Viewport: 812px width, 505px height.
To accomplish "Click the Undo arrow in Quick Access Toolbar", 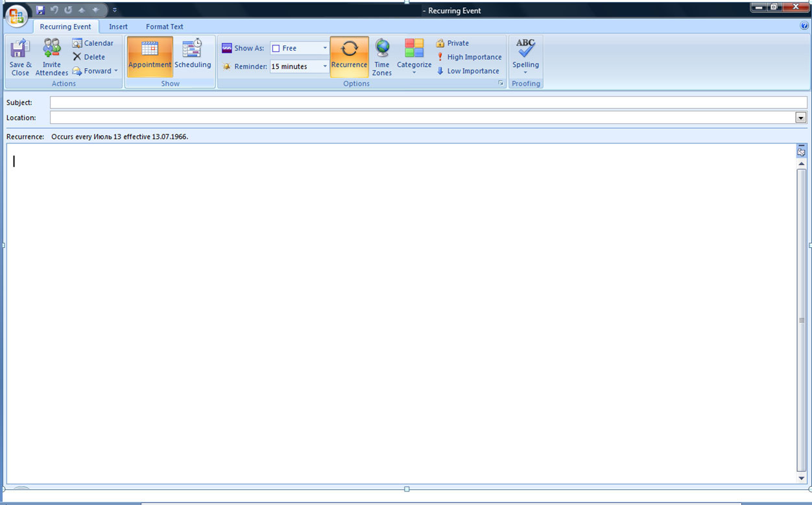I will (54, 10).
